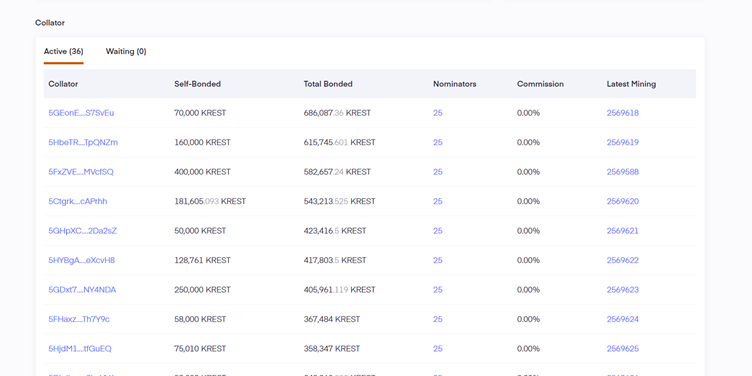752x376 pixels.
Task: Select 0.00% commission for 5HjdM1....tfGuEQ
Action: tap(529, 349)
